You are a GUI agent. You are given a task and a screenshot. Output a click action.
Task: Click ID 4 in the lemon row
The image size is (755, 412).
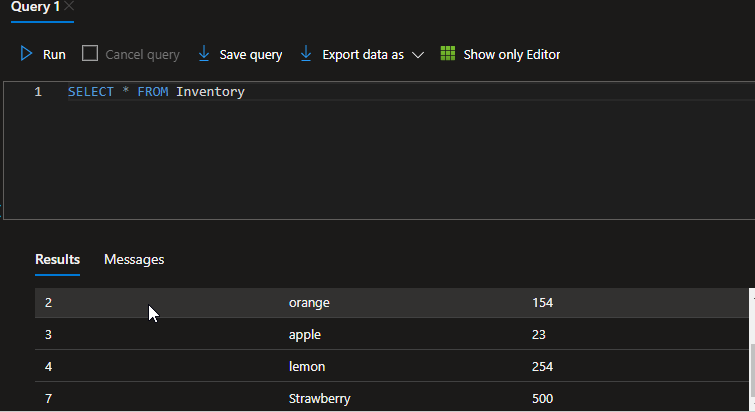coord(48,367)
